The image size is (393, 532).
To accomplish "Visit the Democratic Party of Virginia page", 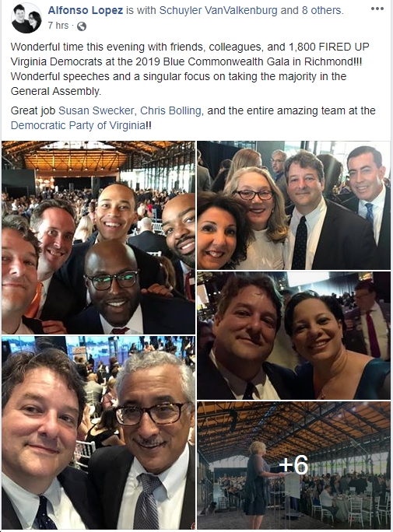I will [x=78, y=125].
